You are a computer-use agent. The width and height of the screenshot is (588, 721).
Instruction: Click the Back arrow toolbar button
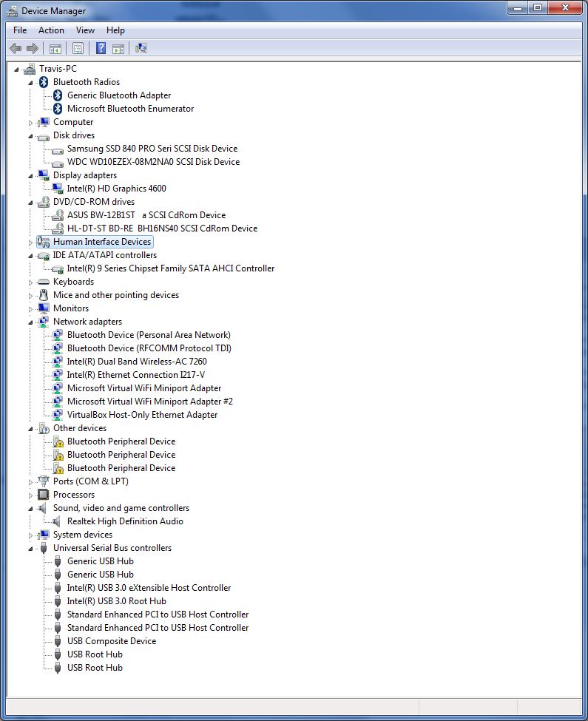[x=16, y=48]
